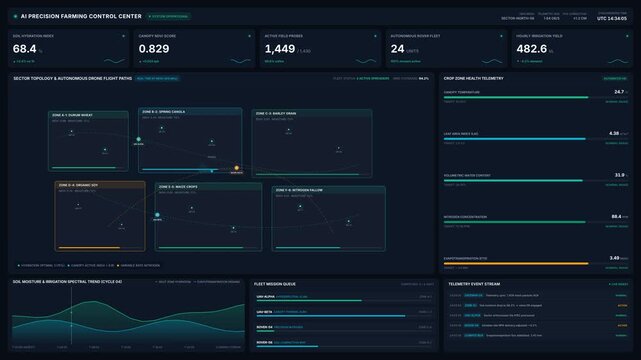Select the Zone F-6 Nitrogen Fallow card
This screenshot has height=360, width=641.
(x=328, y=219)
